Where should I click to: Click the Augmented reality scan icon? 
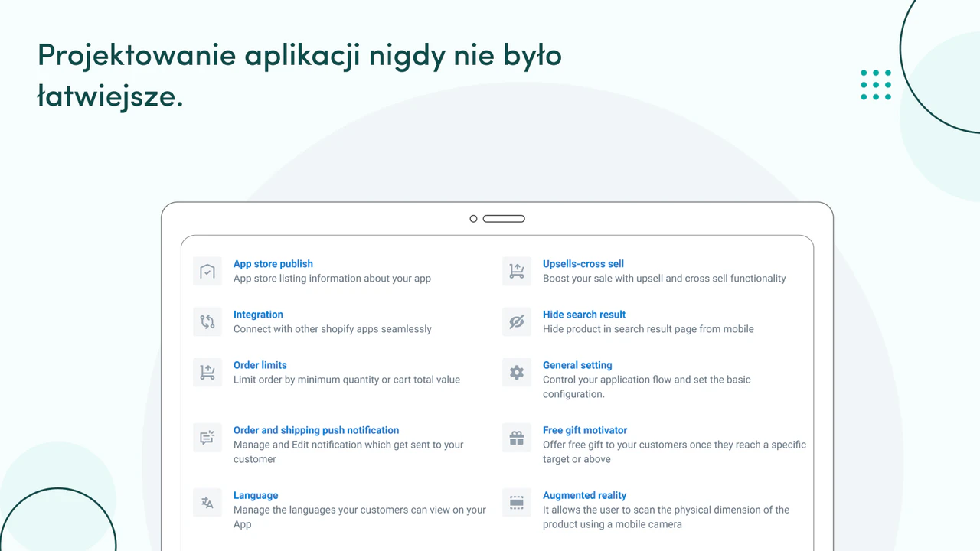point(517,503)
